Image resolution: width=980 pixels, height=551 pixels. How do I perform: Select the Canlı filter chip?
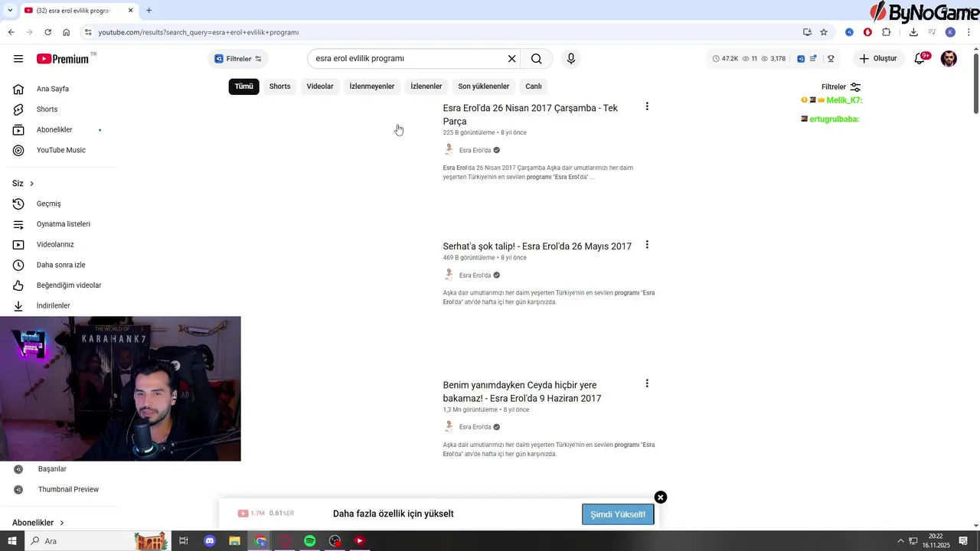(x=534, y=86)
